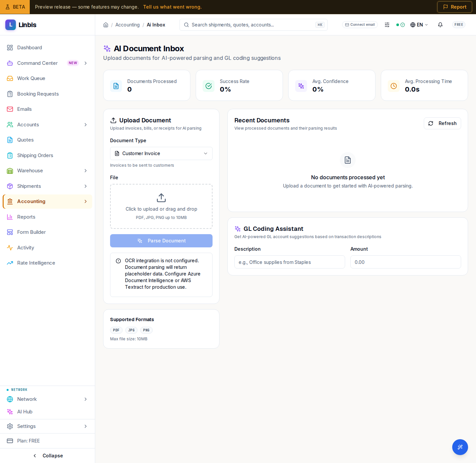Click the Form Builder icon
476x463 pixels.
click(x=10, y=232)
